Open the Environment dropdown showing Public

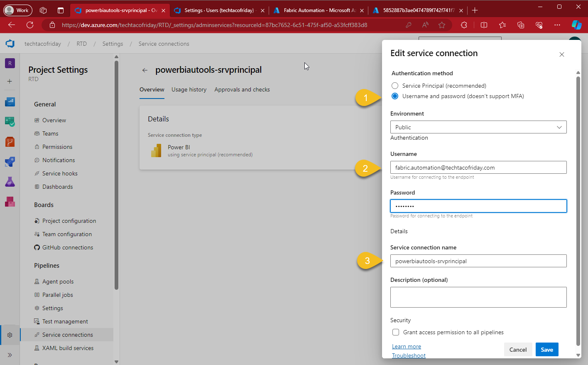(x=478, y=127)
